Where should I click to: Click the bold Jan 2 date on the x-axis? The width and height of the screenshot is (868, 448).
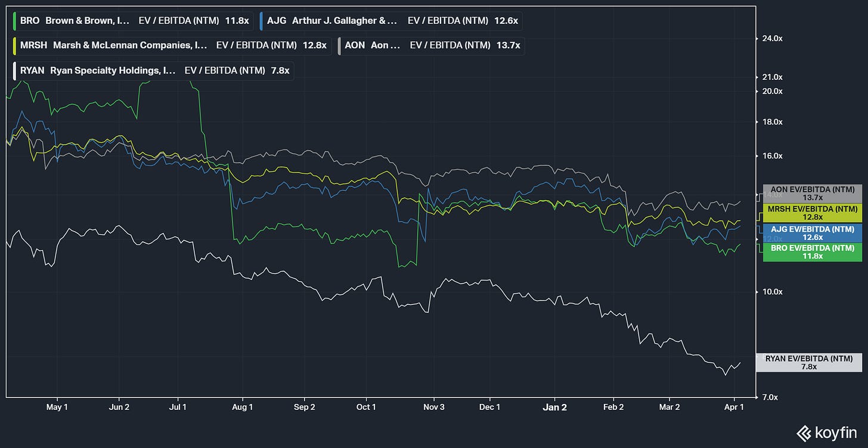click(555, 408)
